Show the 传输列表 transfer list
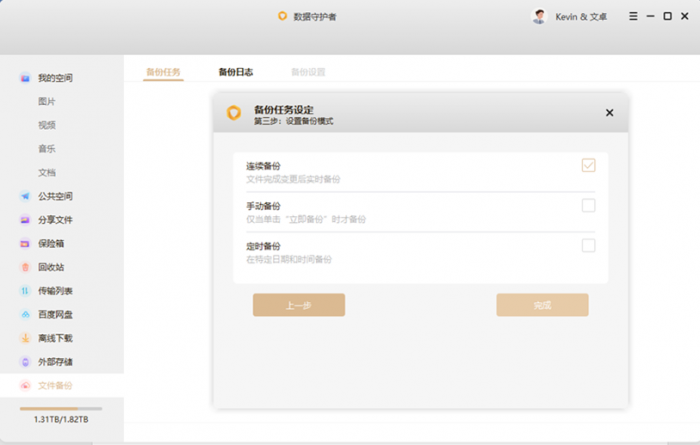Image resolution: width=700 pixels, height=445 pixels. pos(54,291)
